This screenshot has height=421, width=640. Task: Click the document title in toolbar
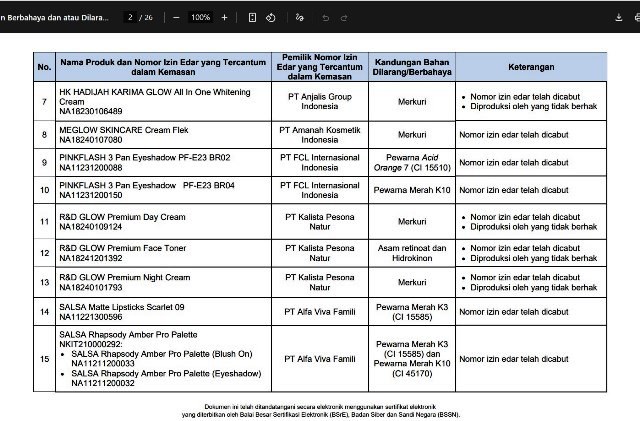55,17
